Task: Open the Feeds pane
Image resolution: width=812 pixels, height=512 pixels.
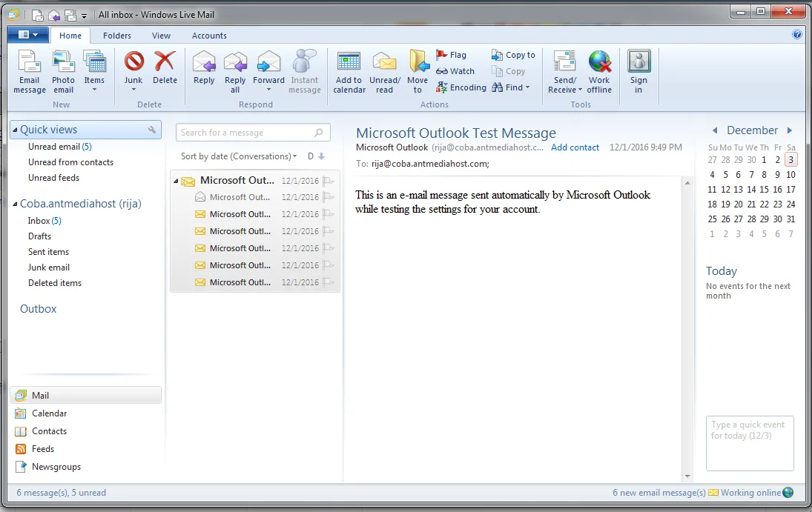Action: point(35,449)
